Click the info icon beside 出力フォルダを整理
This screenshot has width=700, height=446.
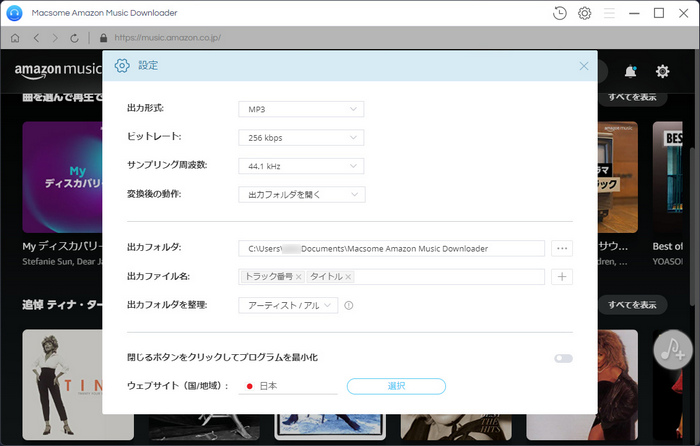pyautogui.click(x=349, y=305)
